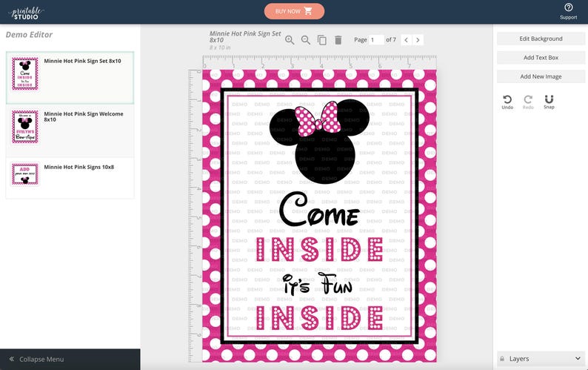588x370 pixels.
Task: Click the Collapse Menu double-arrow icon
Action: (12, 359)
